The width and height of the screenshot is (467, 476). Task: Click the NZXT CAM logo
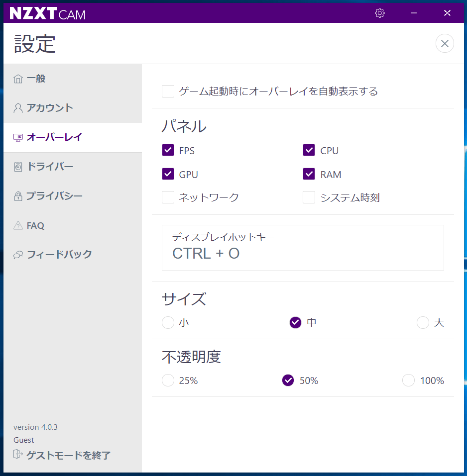tap(47, 13)
